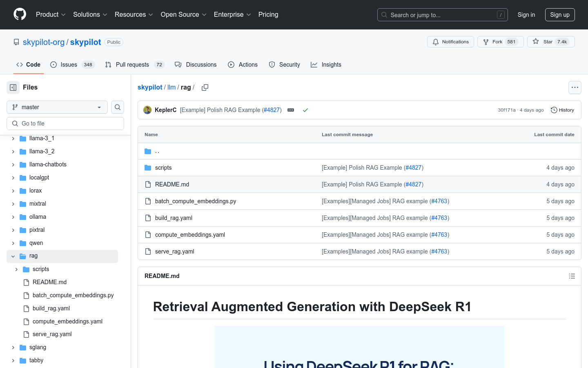Click the search files magnifier icon
The height and width of the screenshot is (368, 588).
[118, 107]
